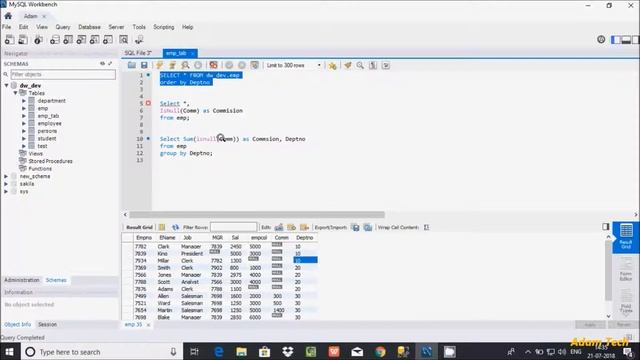Expand the department table node
The image size is (640, 360).
(x=24, y=101)
